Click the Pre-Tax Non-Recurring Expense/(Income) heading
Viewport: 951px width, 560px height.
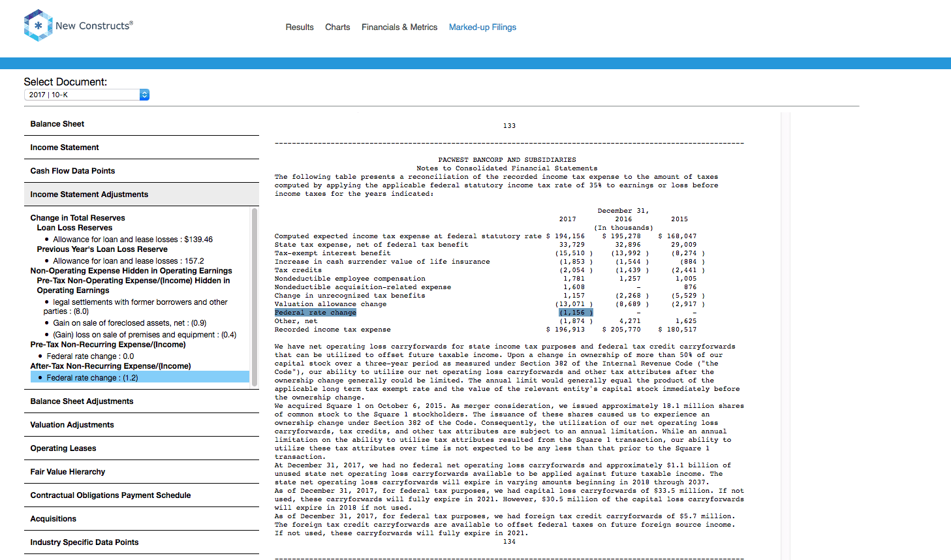108,345
